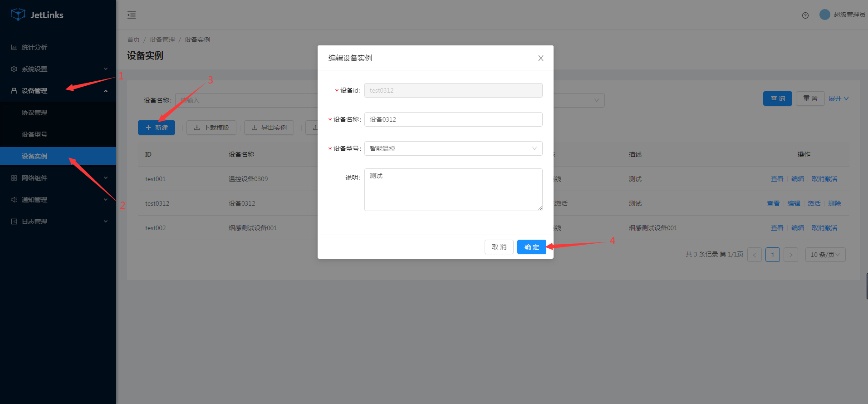The width and height of the screenshot is (868, 404).
Task: Open the help question mark icon
Action: coord(805,15)
